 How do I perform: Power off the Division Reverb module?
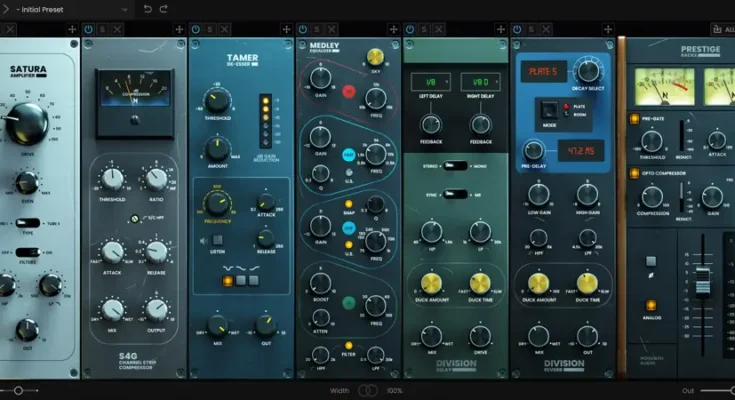(x=520, y=30)
